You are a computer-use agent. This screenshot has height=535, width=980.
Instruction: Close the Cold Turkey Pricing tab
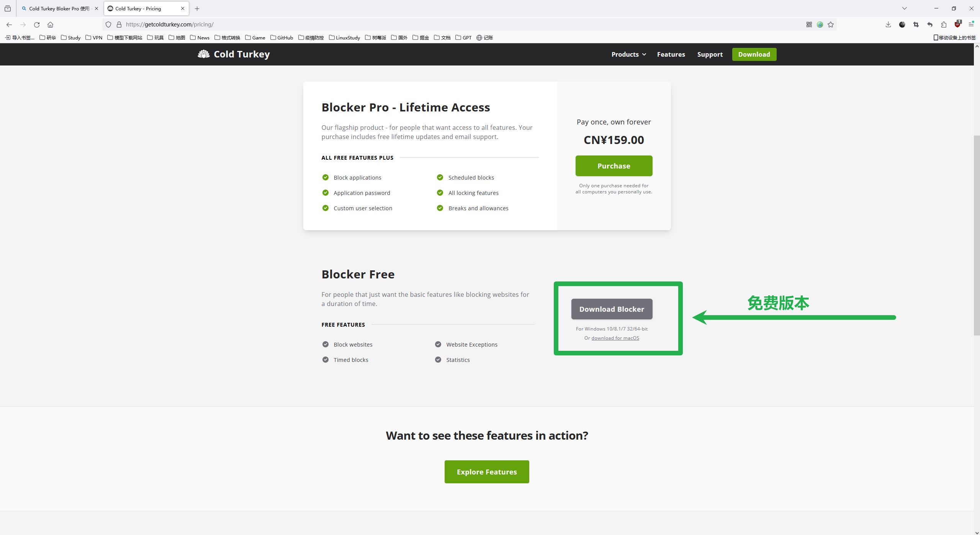coord(183,8)
